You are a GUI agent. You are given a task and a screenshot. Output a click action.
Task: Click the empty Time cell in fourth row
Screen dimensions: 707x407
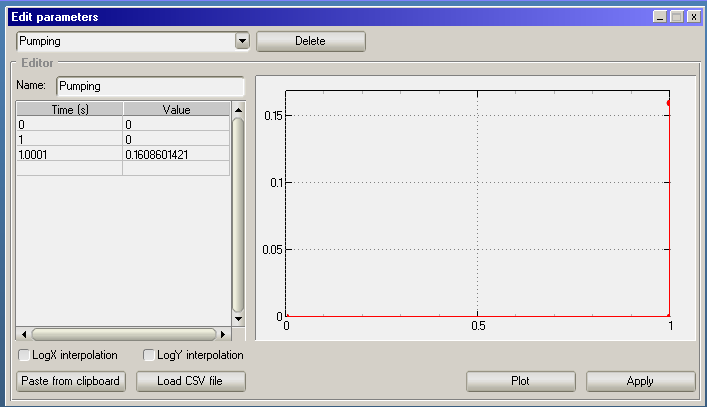coord(70,169)
